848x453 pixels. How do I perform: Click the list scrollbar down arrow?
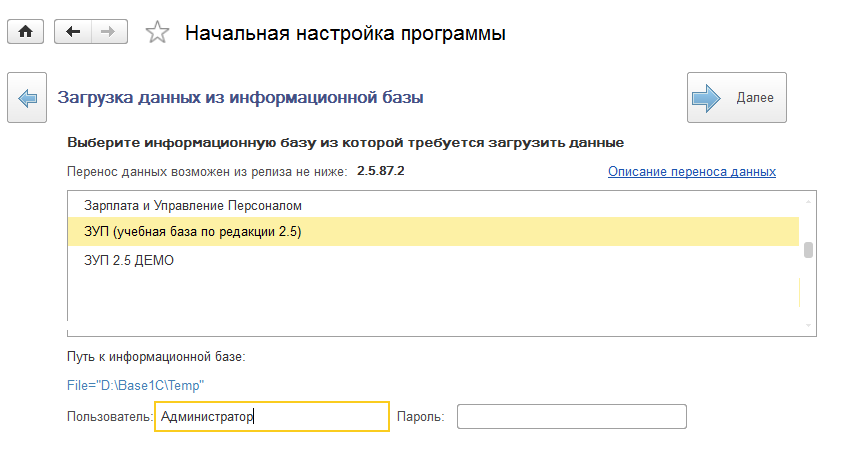pyautogui.click(x=808, y=325)
